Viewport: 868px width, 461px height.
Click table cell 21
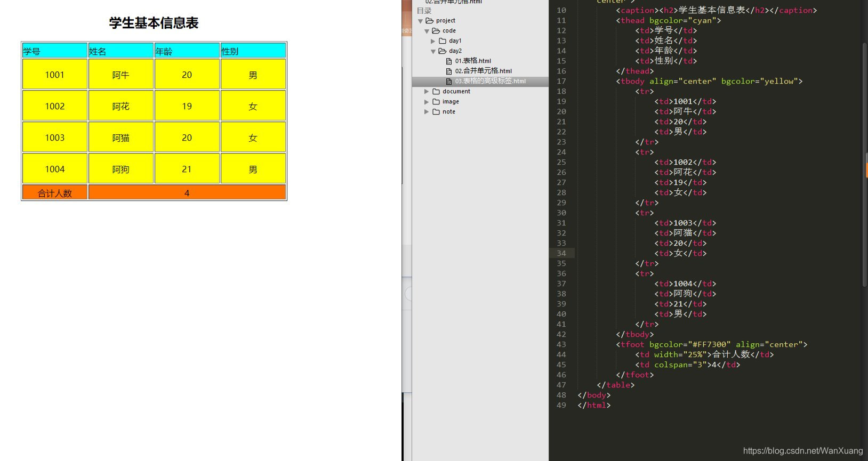[187, 168]
